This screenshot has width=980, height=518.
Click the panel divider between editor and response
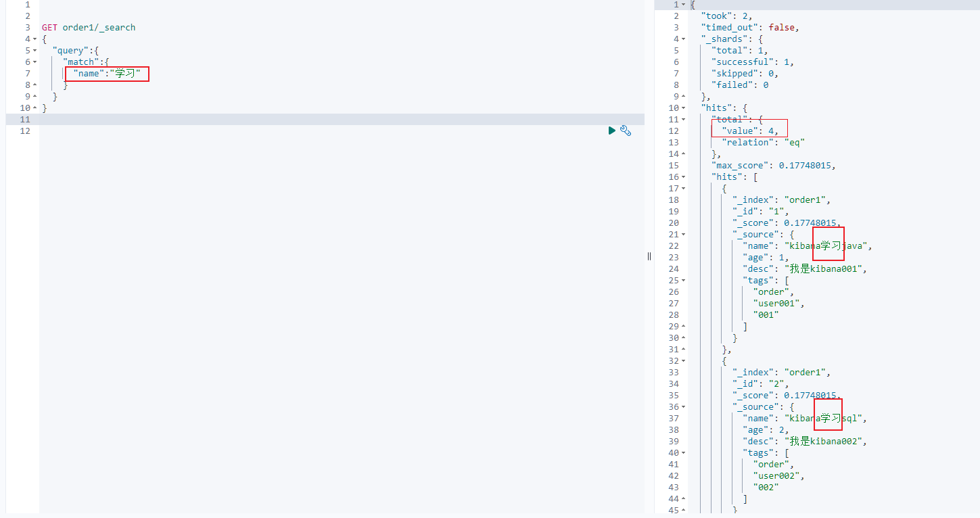click(649, 256)
